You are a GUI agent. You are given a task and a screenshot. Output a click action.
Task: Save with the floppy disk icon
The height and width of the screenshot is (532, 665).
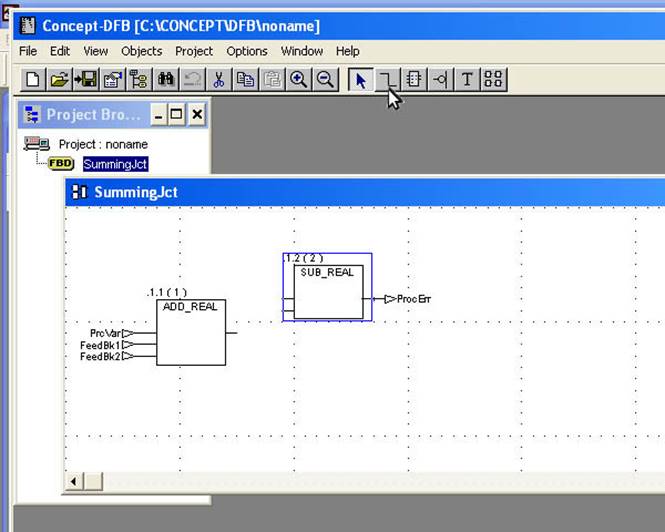point(86,79)
